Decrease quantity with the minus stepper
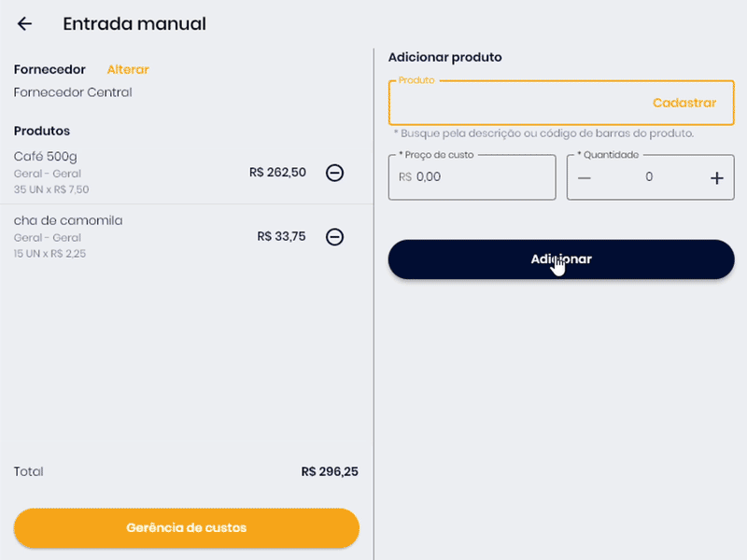This screenshot has width=747, height=560. tap(585, 177)
